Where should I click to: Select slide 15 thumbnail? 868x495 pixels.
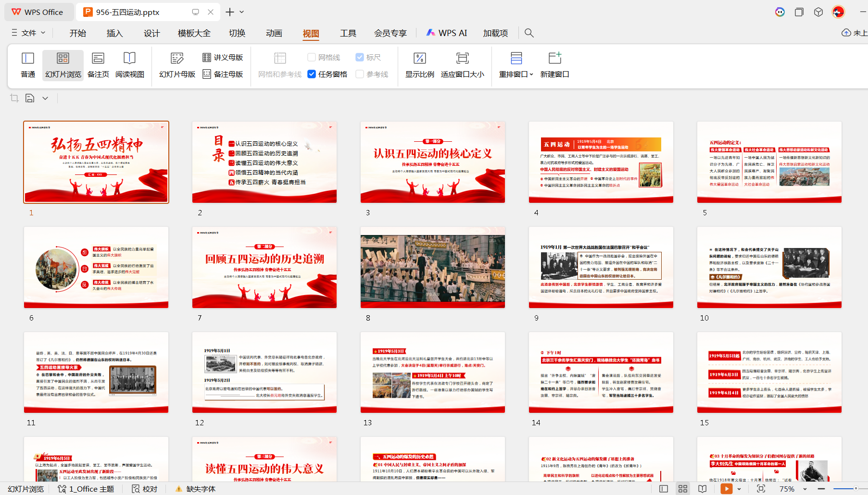coord(769,372)
